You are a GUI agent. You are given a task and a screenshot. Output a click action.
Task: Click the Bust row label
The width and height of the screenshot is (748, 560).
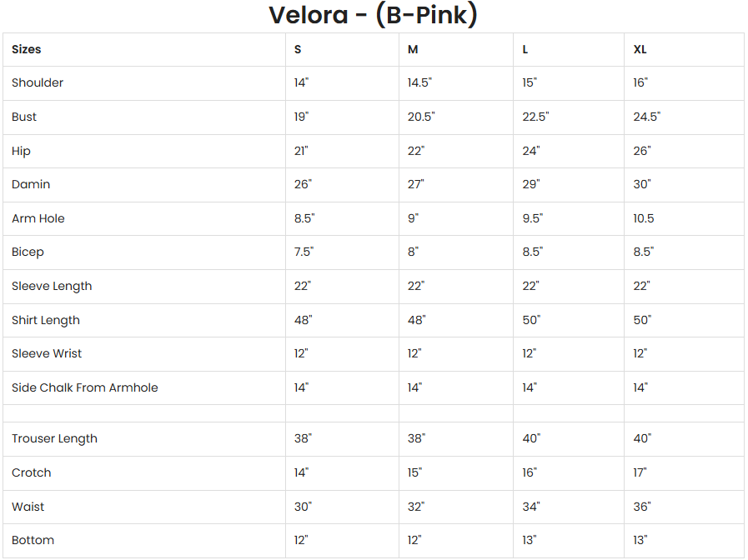pos(24,117)
